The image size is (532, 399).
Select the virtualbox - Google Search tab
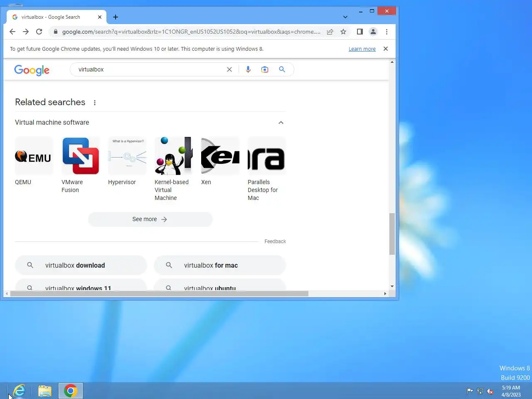click(56, 17)
